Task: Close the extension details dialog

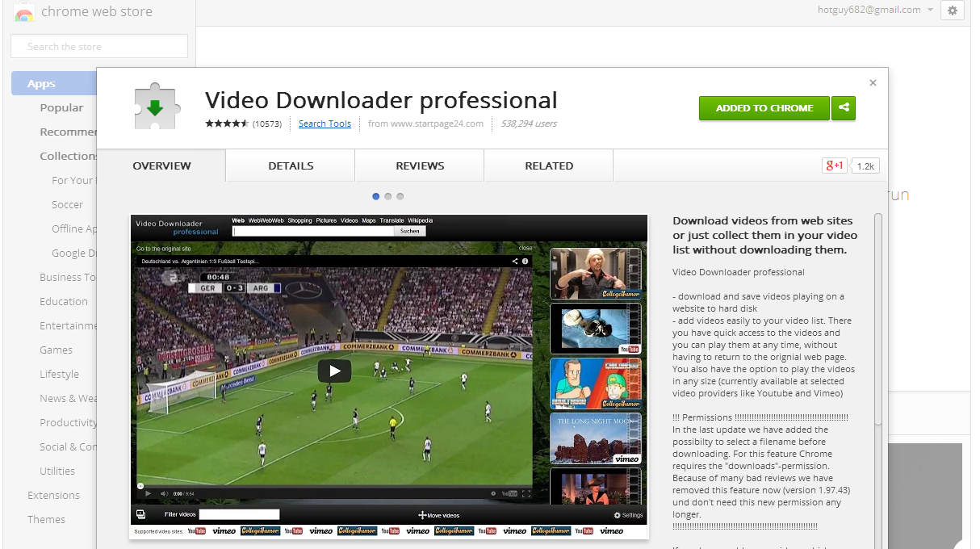Action: 873,83
